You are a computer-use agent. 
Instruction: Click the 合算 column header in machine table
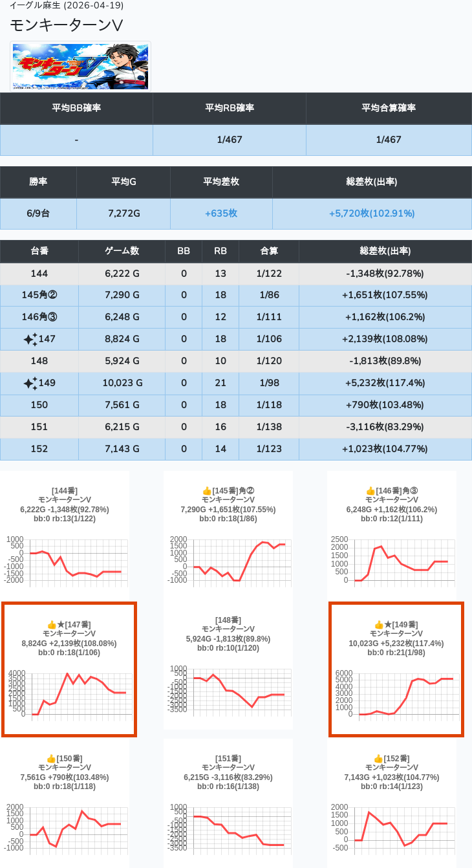click(x=269, y=251)
